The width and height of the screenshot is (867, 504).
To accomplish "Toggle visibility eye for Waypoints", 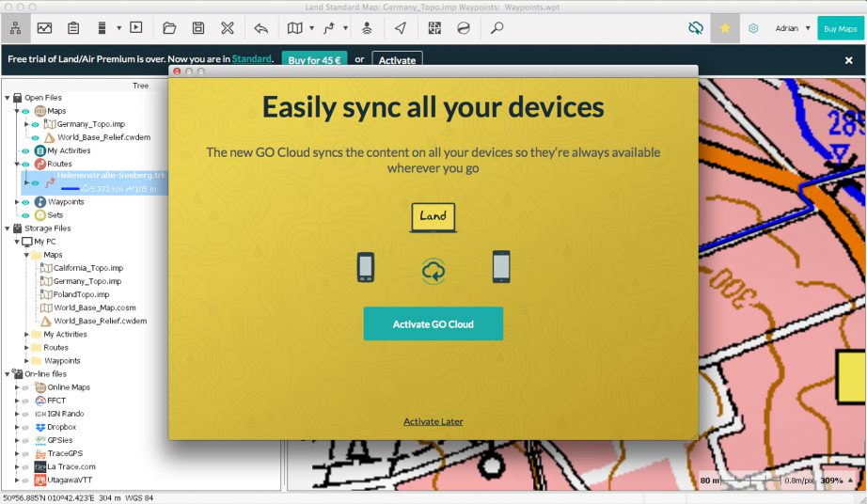I will coord(25,202).
